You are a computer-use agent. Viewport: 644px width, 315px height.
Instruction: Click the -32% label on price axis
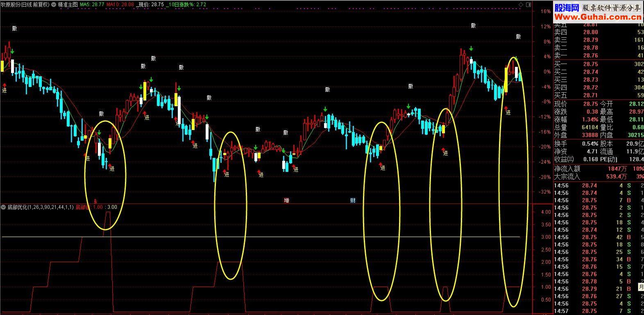click(545, 192)
